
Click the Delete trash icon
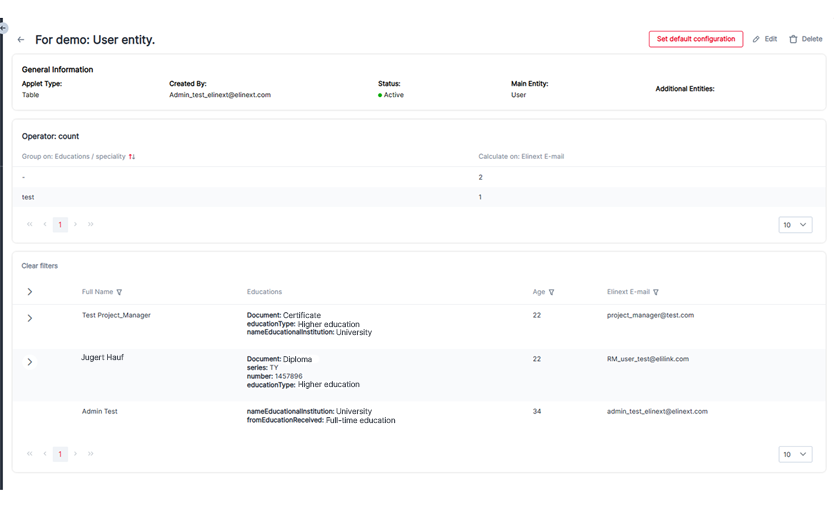(793, 39)
